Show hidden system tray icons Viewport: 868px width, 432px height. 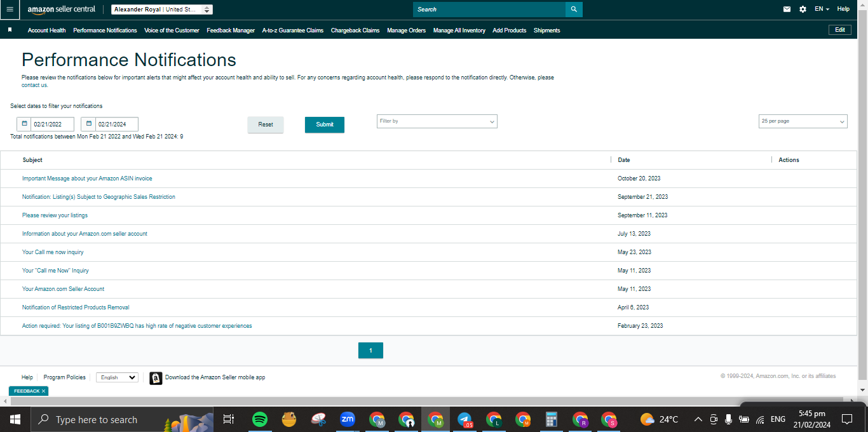[698, 419]
